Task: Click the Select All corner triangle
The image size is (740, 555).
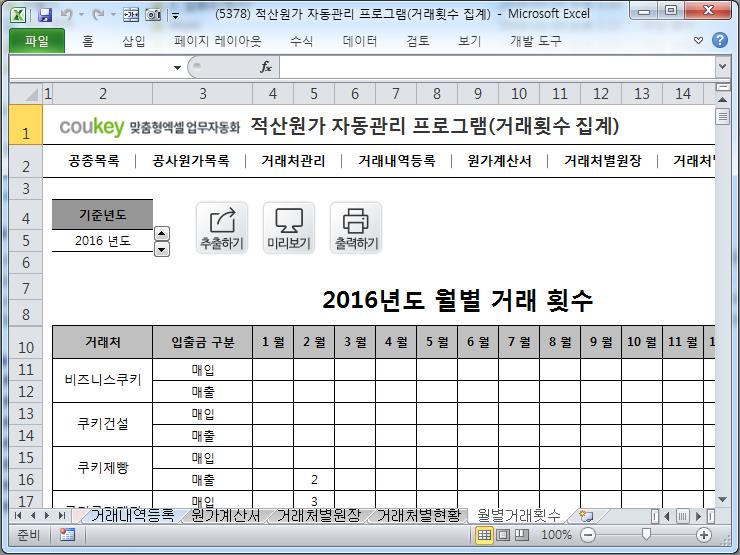Action: click(x=26, y=93)
